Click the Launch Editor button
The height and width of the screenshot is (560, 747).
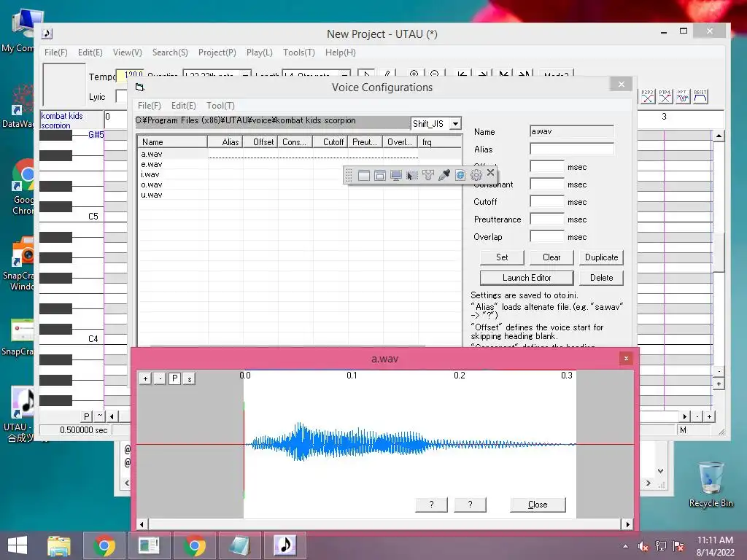tap(527, 278)
